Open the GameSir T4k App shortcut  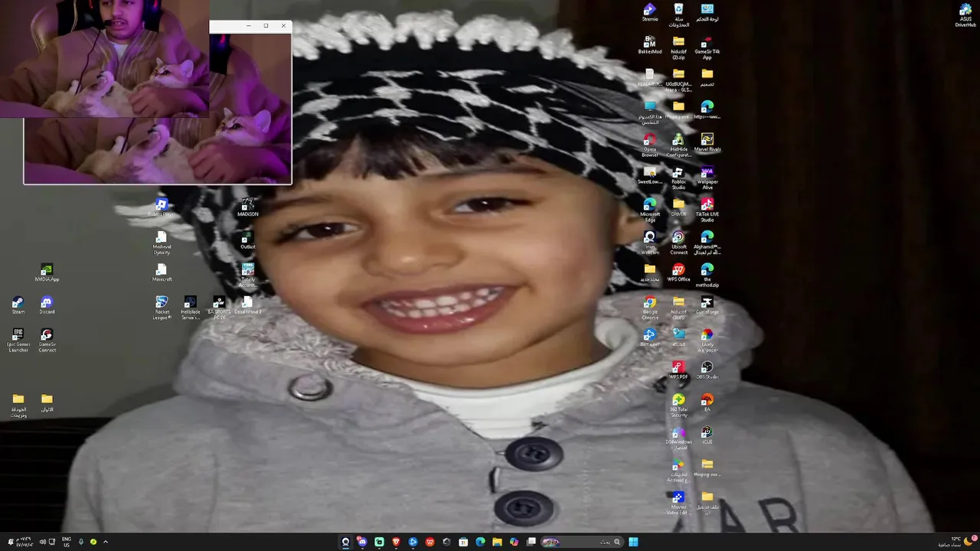click(x=707, y=47)
